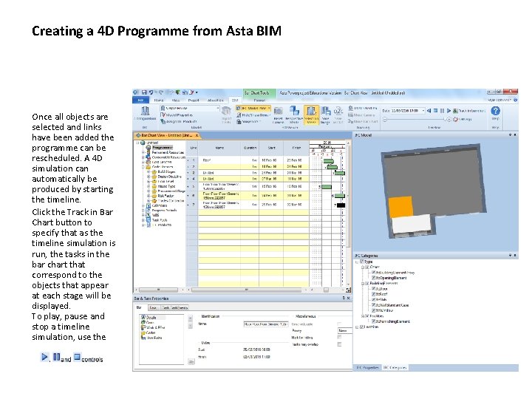
Task: Click the Name input field in task properties
Action: pyautogui.click(x=266, y=324)
